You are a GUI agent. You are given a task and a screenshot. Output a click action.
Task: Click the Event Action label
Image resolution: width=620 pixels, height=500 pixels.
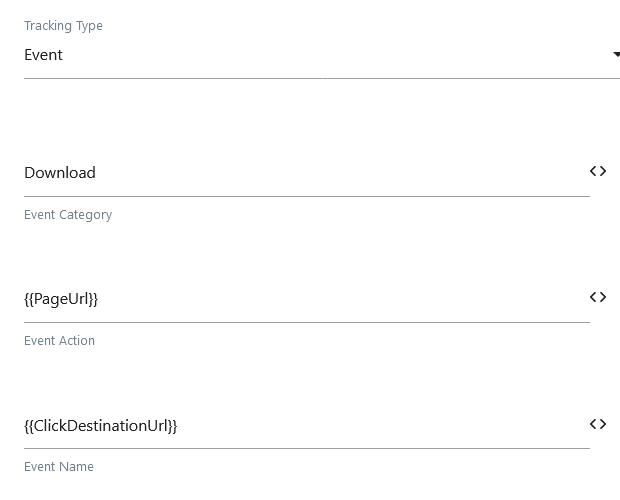59,341
